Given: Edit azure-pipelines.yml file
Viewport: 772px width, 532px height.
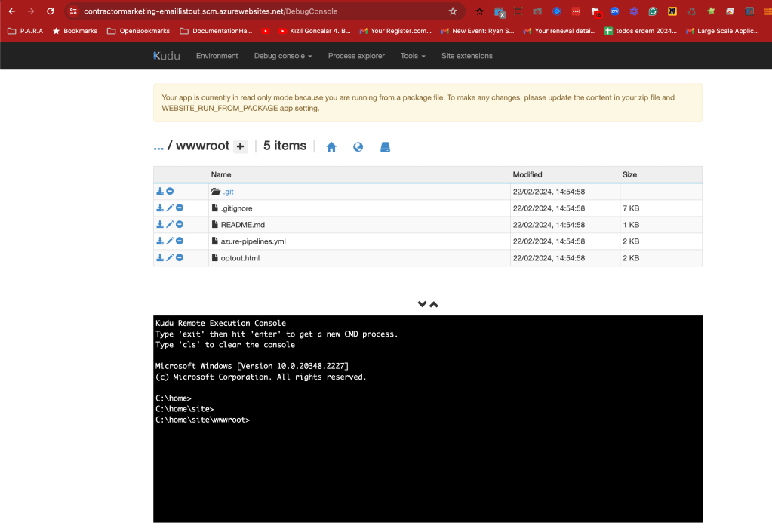Looking at the screenshot, I should 170,241.
